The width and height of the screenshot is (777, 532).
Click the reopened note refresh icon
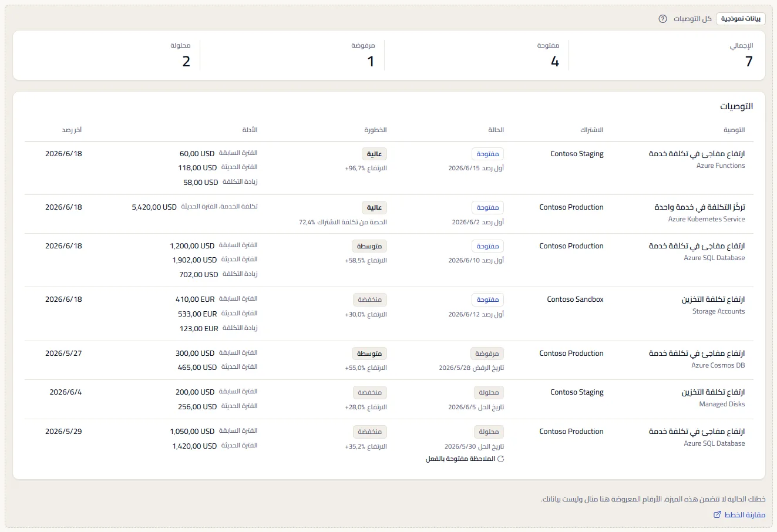click(x=501, y=459)
